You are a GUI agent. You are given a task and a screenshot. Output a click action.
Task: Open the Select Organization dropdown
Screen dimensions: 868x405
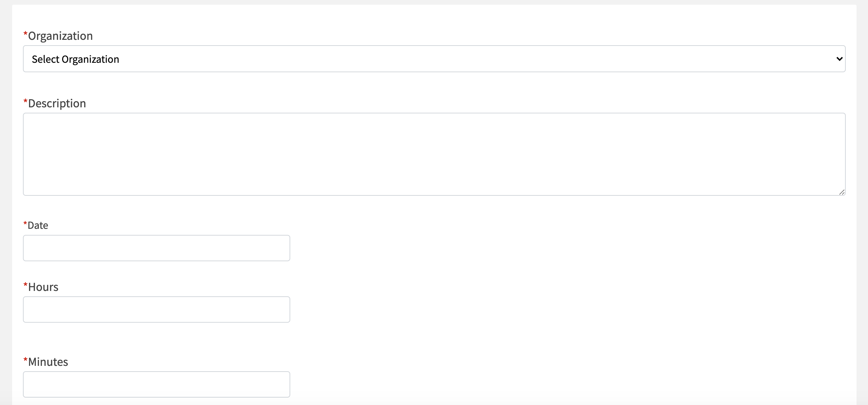[x=434, y=59]
